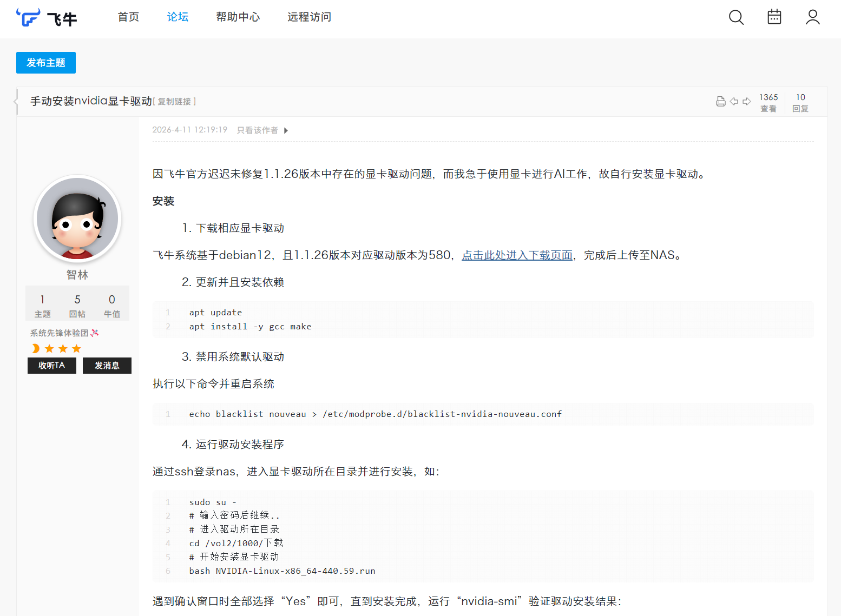The width and height of the screenshot is (841, 616).
Task: Click the 发消息 button
Action: pos(107,366)
